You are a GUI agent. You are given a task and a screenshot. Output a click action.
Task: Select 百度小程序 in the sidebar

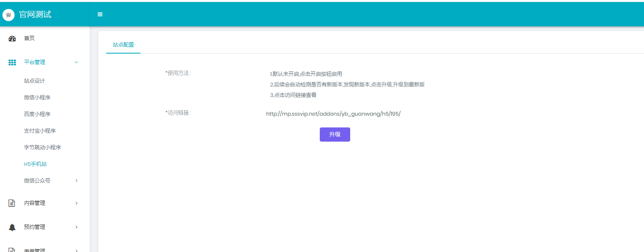(37, 114)
